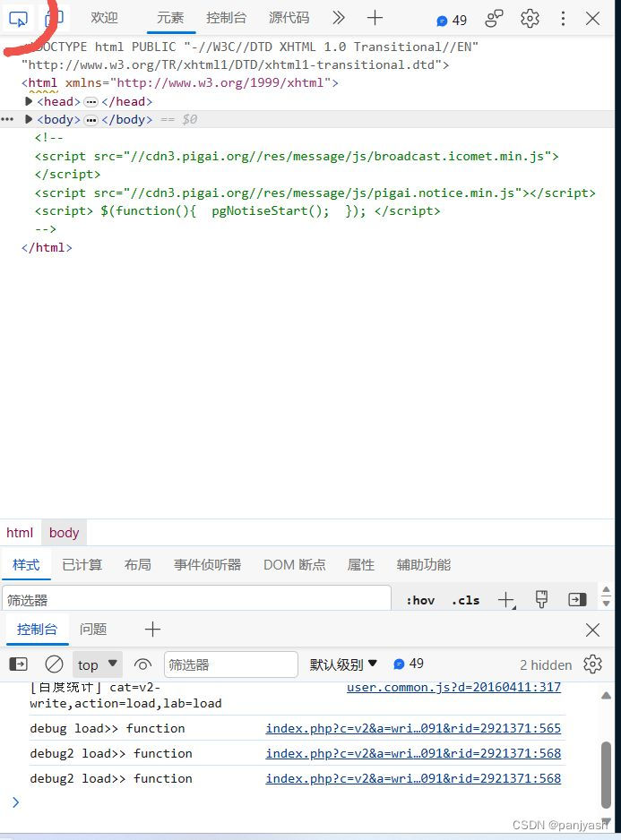This screenshot has height=840, width=621.
Task: Select html in the breadcrumb
Action: click(20, 533)
